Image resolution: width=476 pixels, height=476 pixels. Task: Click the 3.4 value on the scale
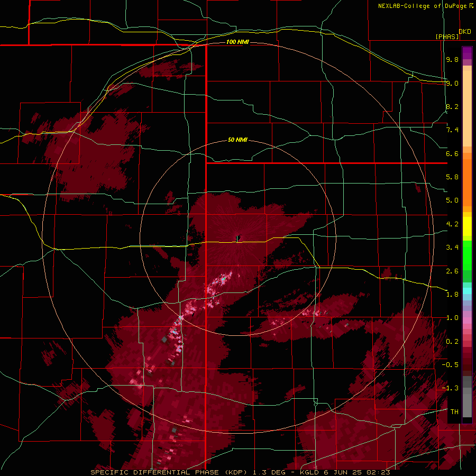point(452,248)
